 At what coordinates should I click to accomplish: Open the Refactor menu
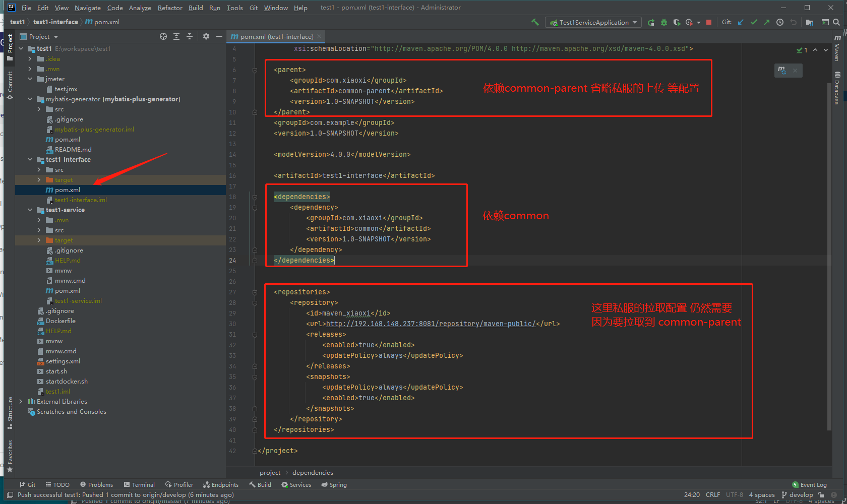click(x=170, y=8)
